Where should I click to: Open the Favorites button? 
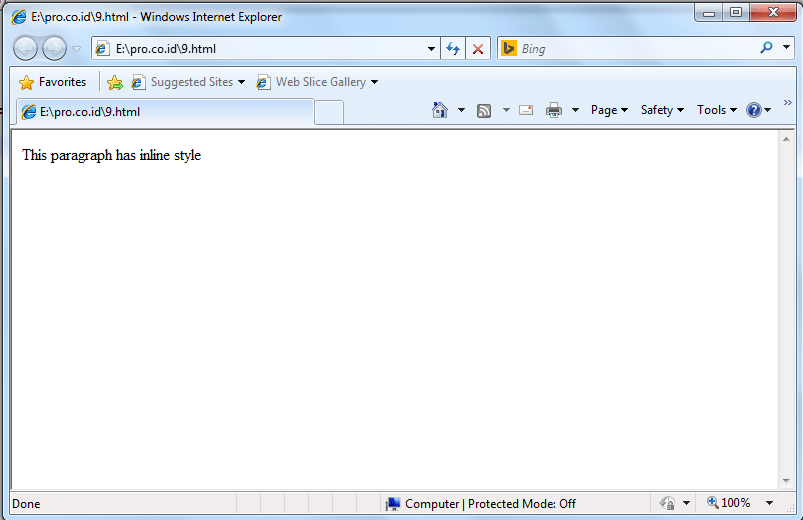pos(53,82)
